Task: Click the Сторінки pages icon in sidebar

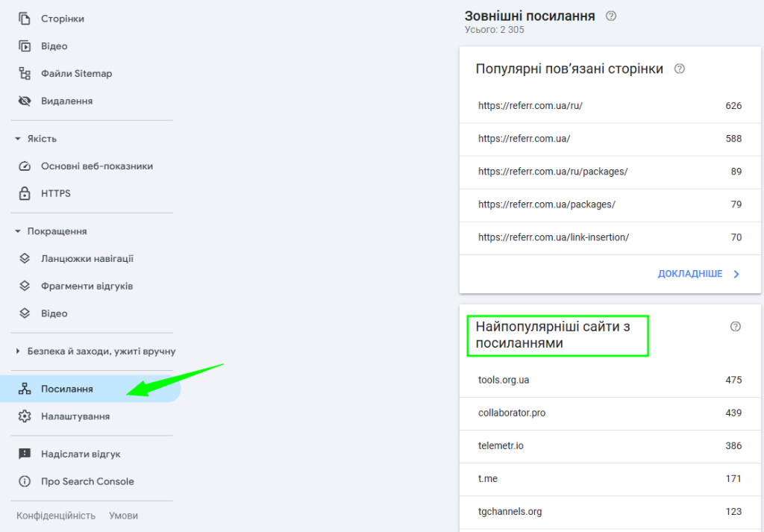Action: click(x=25, y=19)
